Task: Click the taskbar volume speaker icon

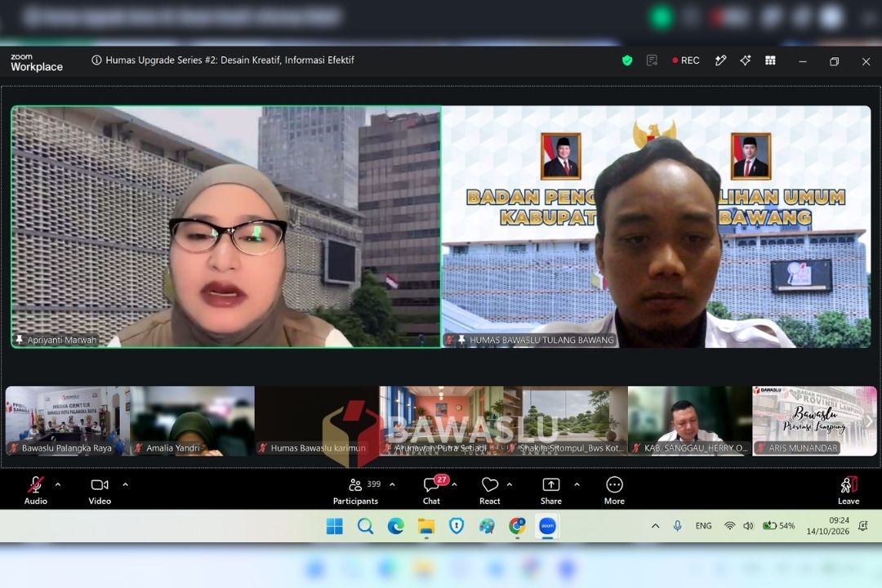Action: [x=748, y=526]
